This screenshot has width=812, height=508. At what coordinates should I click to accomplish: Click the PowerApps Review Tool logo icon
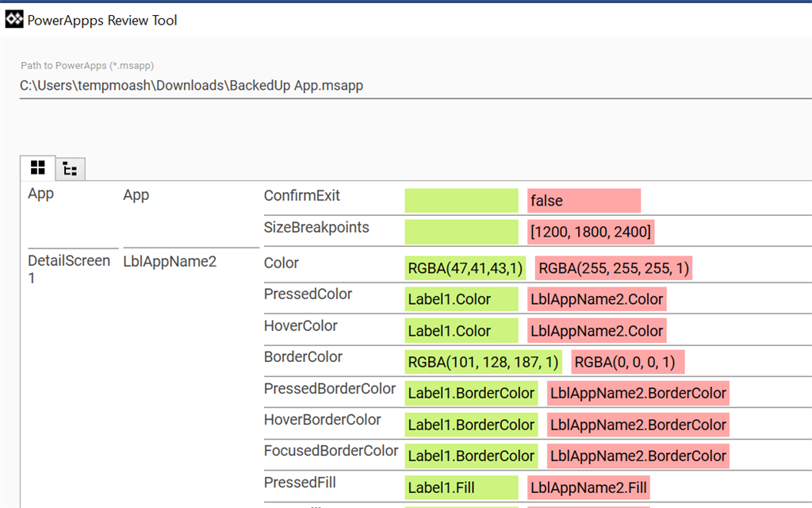[x=13, y=17]
